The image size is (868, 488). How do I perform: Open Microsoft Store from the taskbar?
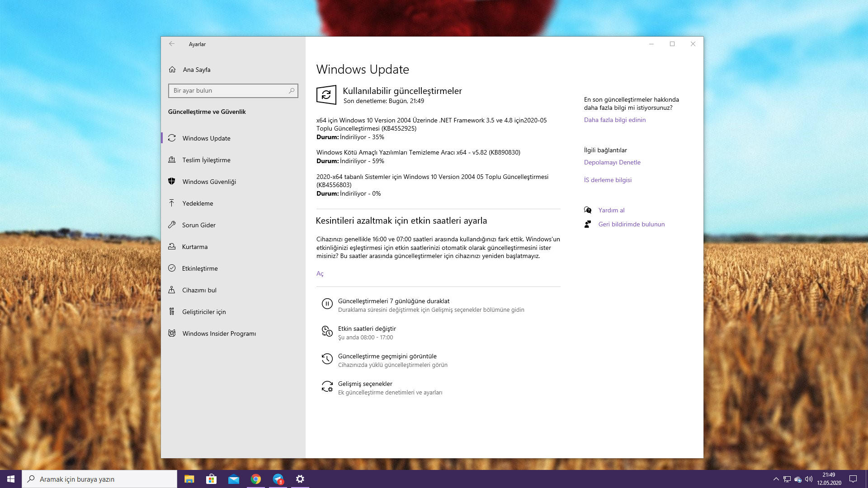pos(212,479)
